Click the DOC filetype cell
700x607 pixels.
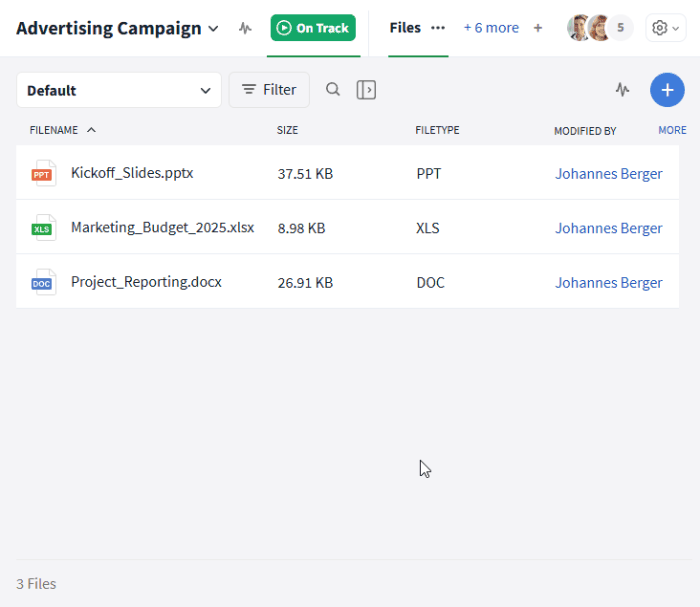[x=430, y=282]
